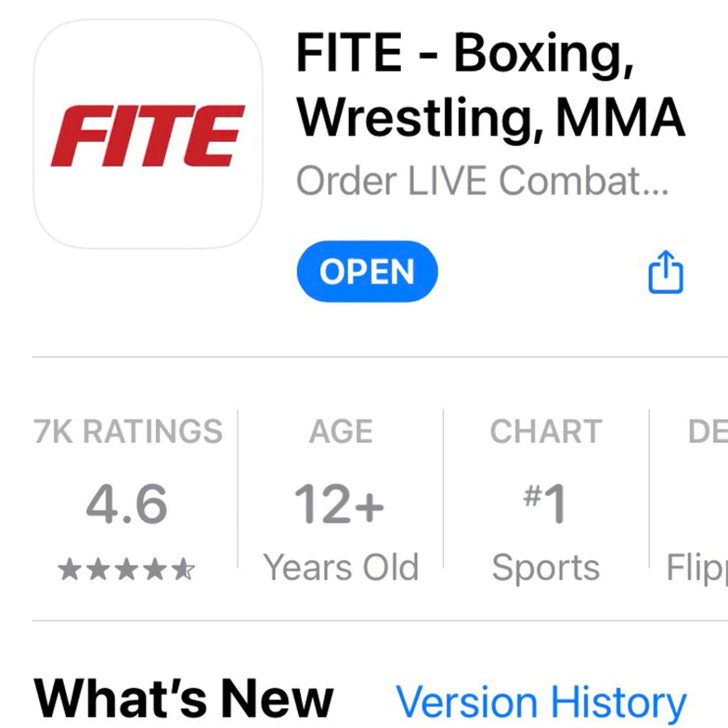728x728 pixels.
Task: Tap the AGE header label
Action: [341, 431]
